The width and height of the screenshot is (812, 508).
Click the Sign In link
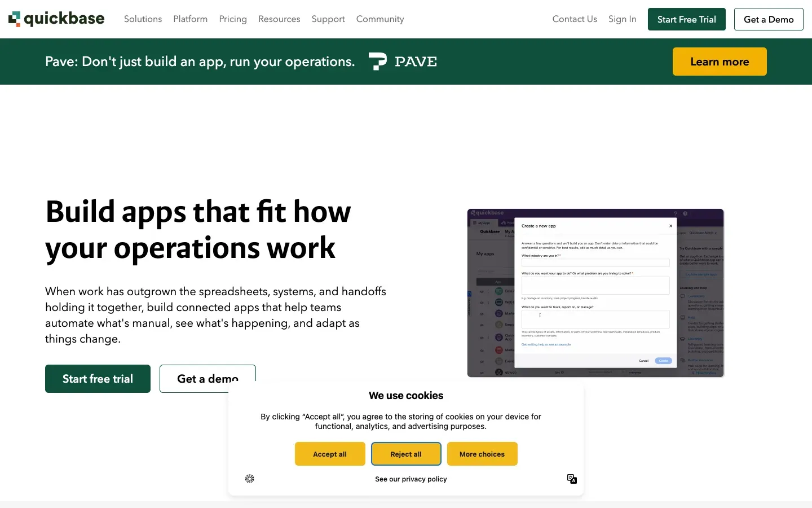623,19
